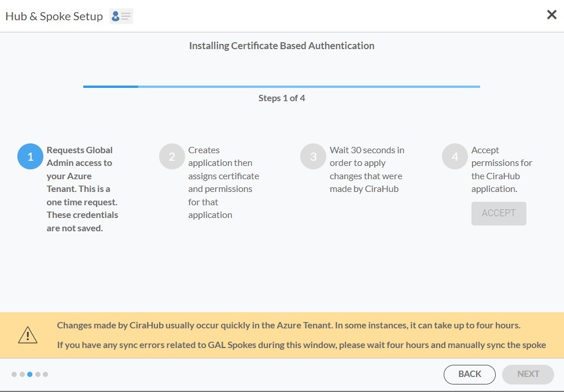Click the 'Steps 1 of 4' label

point(282,98)
